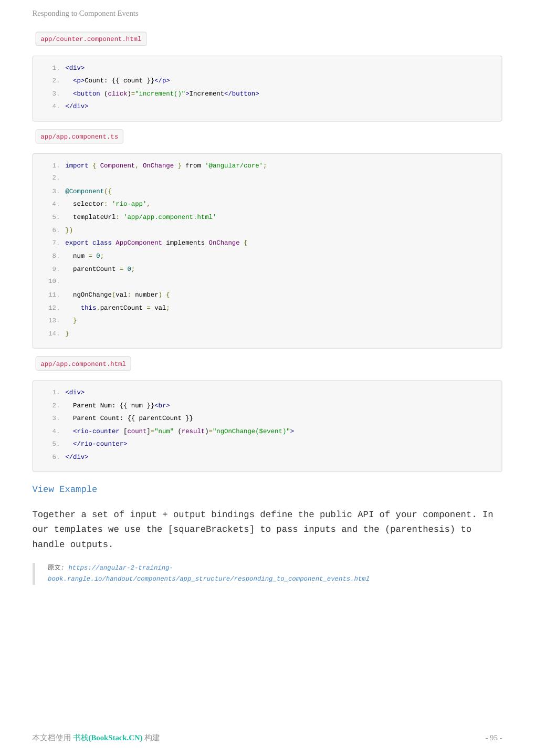Click the app/app.component.html file label
This screenshot has height=756, width=535.
pyautogui.click(x=83, y=364)
